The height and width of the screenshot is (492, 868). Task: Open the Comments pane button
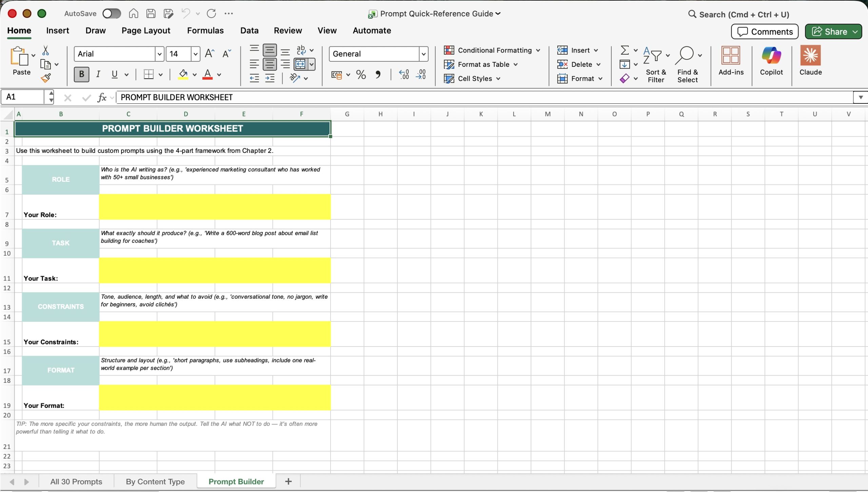point(765,32)
